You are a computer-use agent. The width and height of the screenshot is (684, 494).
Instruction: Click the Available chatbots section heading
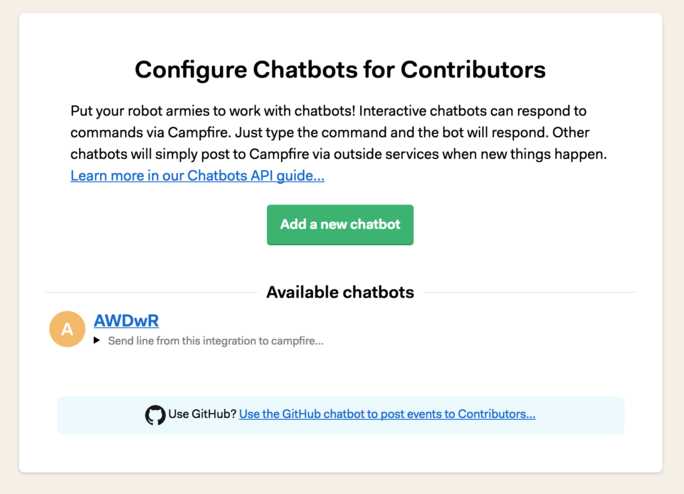(340, 292)
